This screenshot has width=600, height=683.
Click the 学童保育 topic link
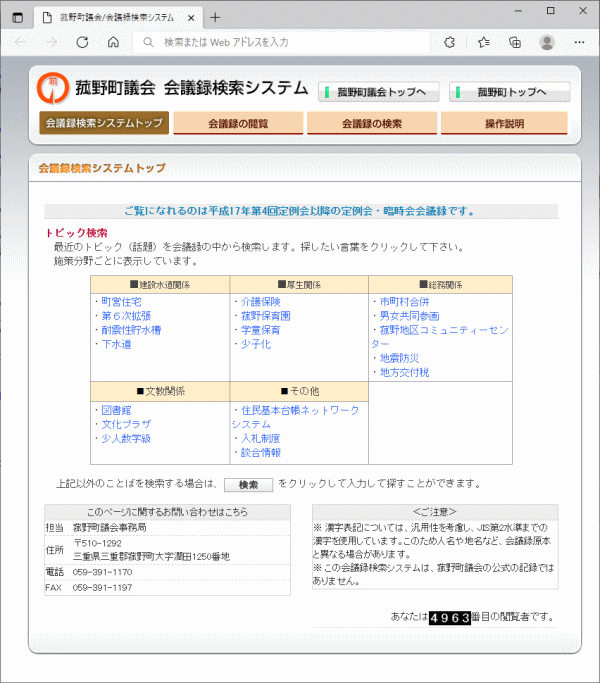261,330
